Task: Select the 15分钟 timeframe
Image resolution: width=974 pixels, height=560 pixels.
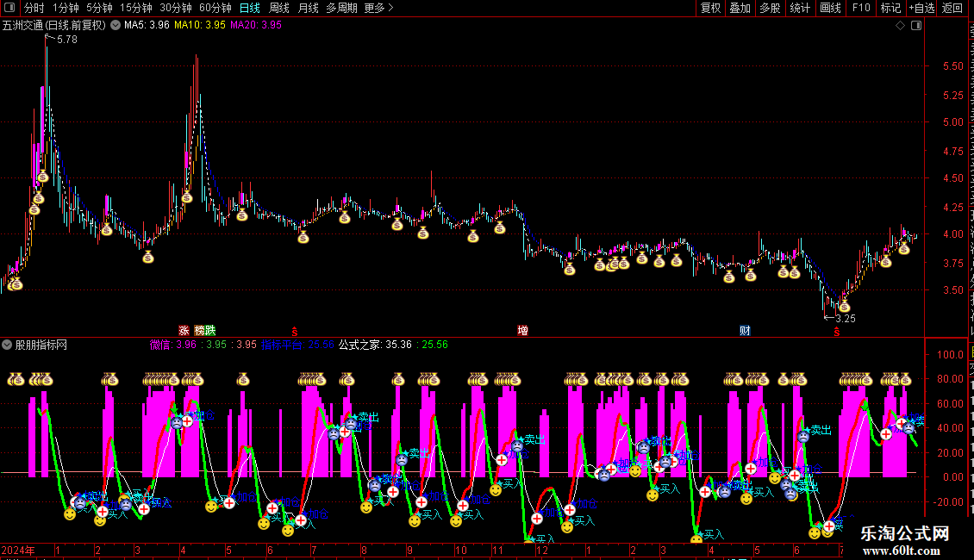Action: (136, 8)
